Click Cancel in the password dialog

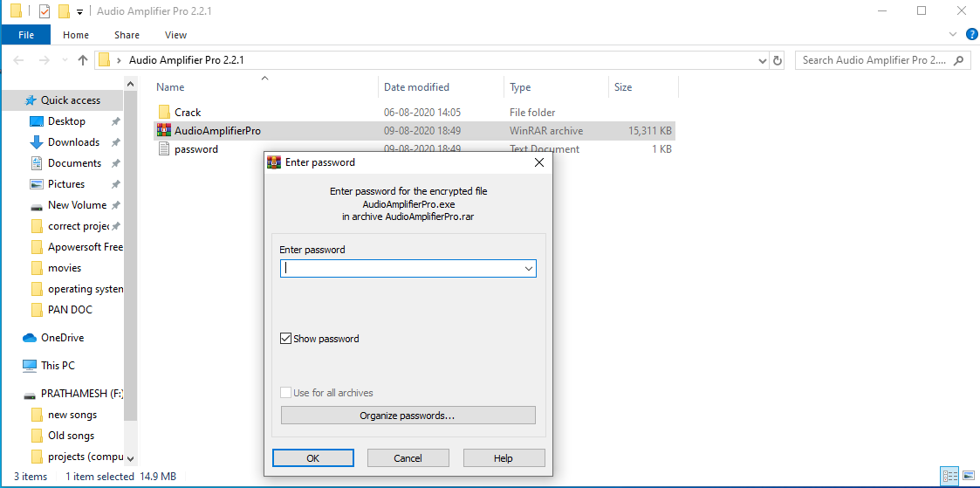(408, 458)
